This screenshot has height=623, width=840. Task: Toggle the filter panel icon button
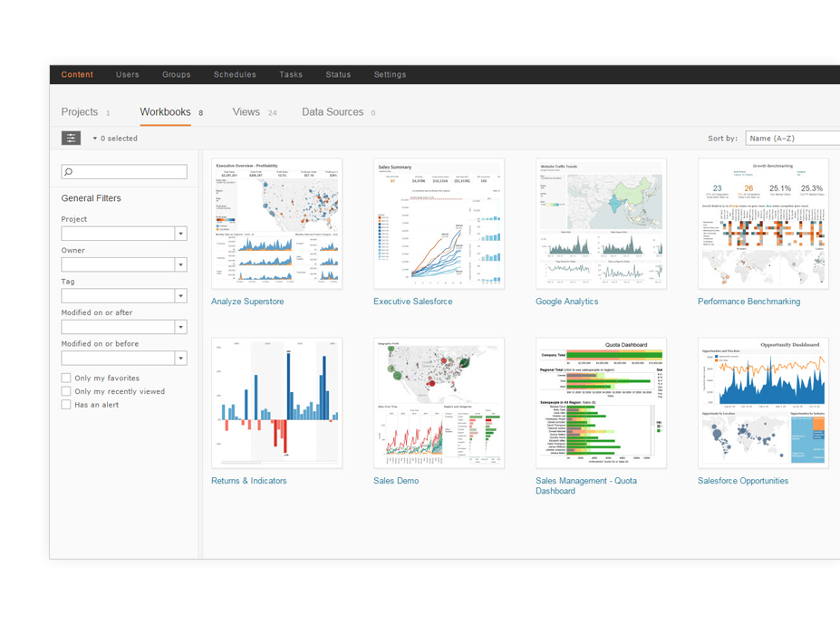pos(71,138)
